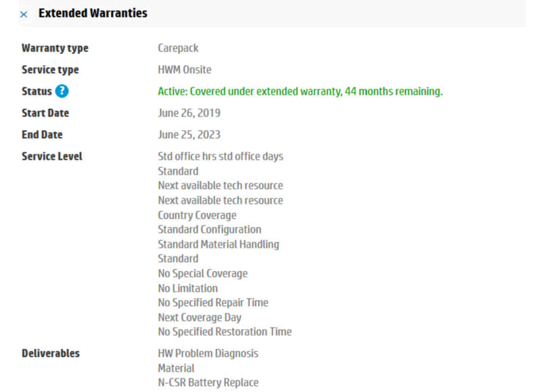The image size is (551, 392).
Task: Collapse the Extended Warranties section
Action: (24, 14)
